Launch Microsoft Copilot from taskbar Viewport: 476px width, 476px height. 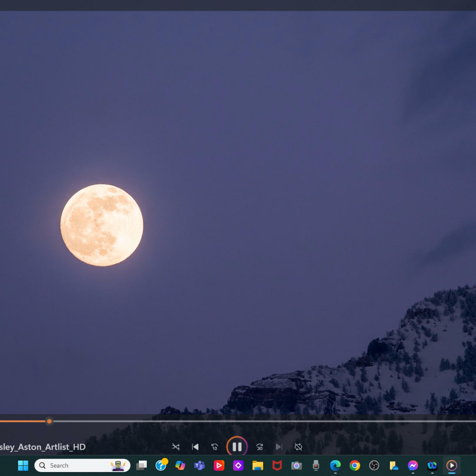(x=180, y=465)
